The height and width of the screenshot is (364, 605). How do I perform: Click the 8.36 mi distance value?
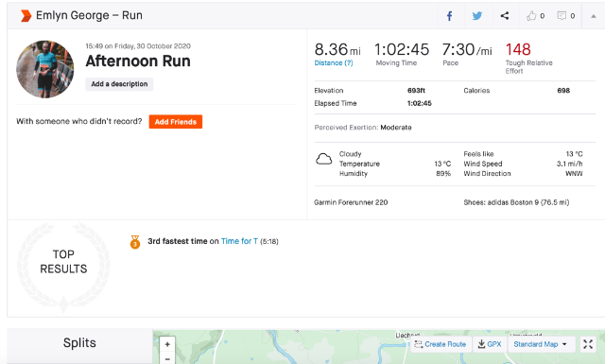[337, 49]
